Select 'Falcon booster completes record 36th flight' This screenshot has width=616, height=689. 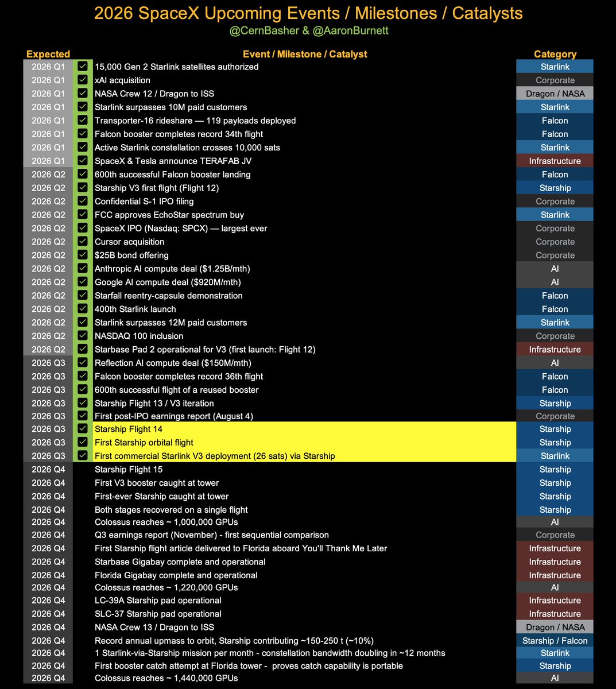click(179, 376)
